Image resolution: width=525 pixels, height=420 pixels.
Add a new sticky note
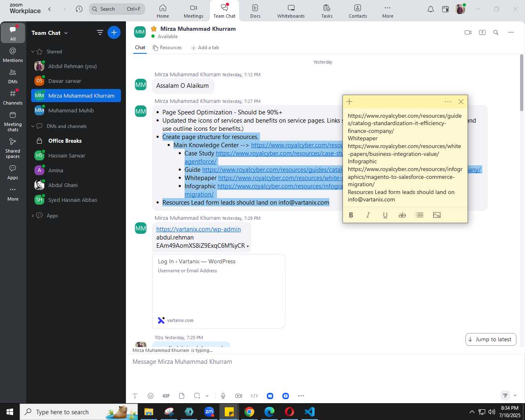(349, 102)
